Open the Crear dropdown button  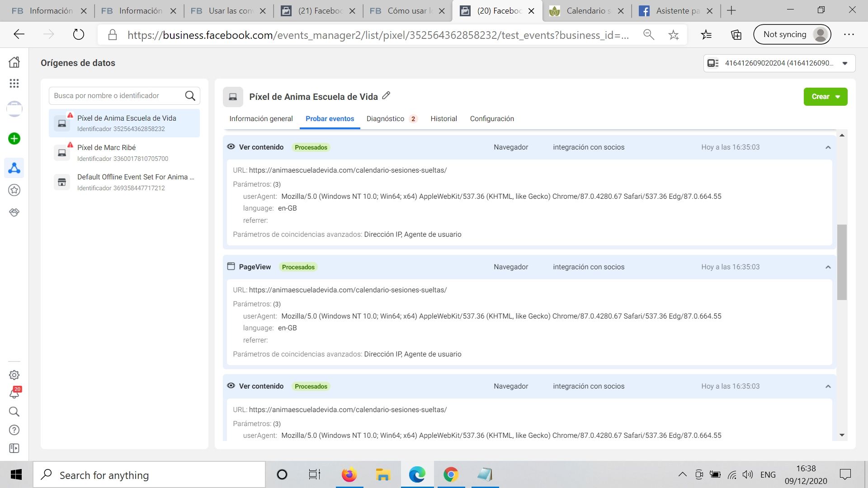826,97
